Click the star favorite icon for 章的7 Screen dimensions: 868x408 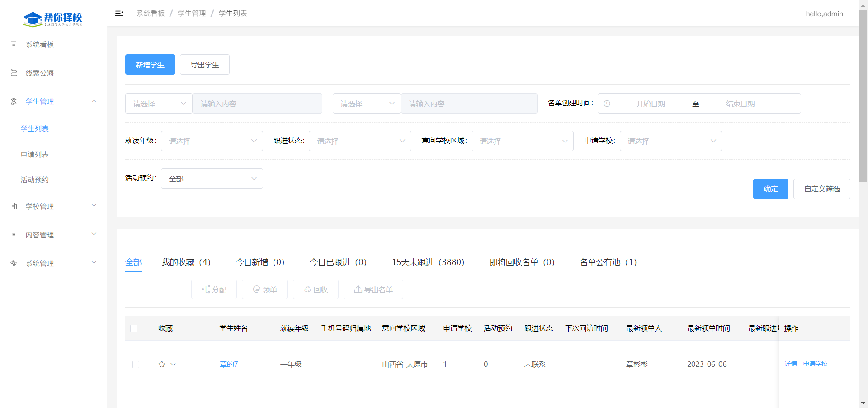coord(162,364)
